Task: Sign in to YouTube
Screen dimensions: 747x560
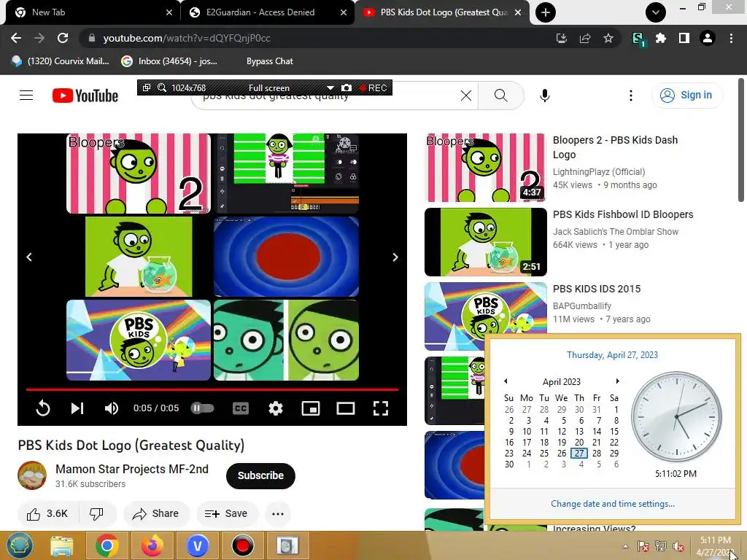Action: click(x=687, y=96)
